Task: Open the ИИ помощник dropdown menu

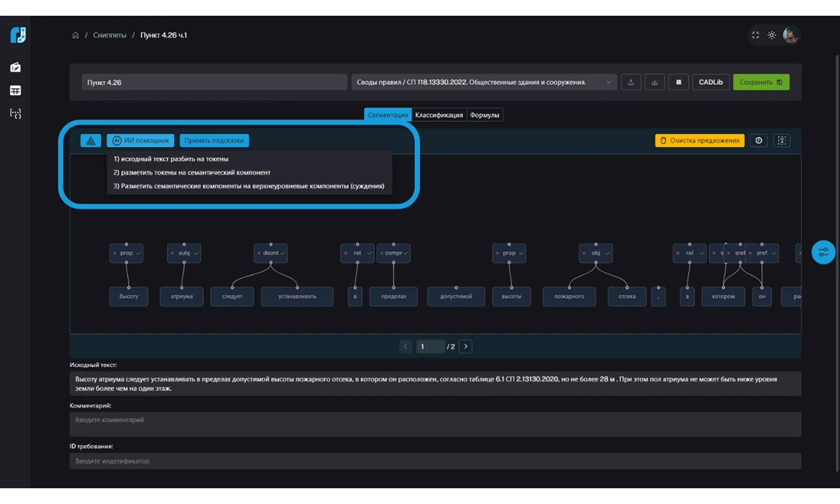Action: tap(140, 140)
